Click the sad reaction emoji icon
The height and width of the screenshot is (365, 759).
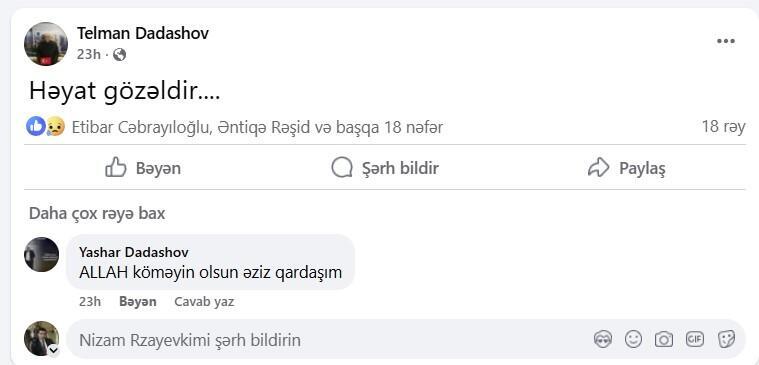(x=55, y=127)
